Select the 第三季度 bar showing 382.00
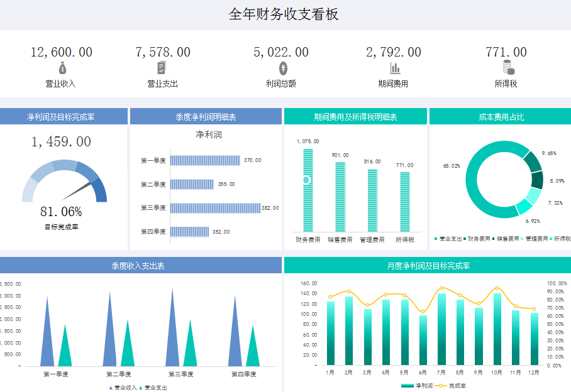571x392 pixels. click(215, 208)
